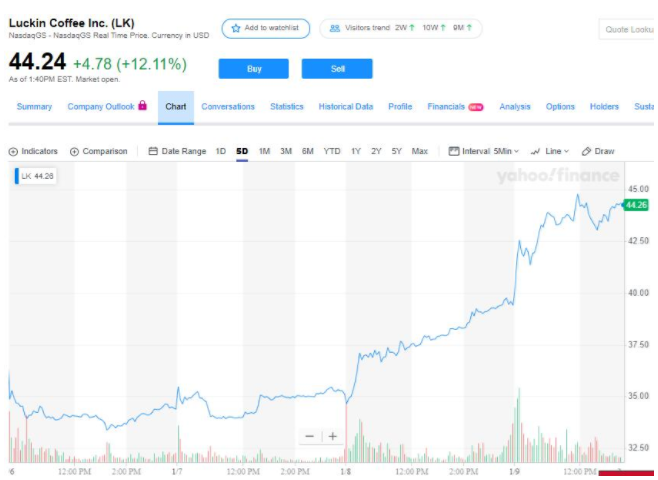The width and height of the screenshot is (658, 480).
Task: Zoom in chart with plus button
Action: click(x=333, y=436)
